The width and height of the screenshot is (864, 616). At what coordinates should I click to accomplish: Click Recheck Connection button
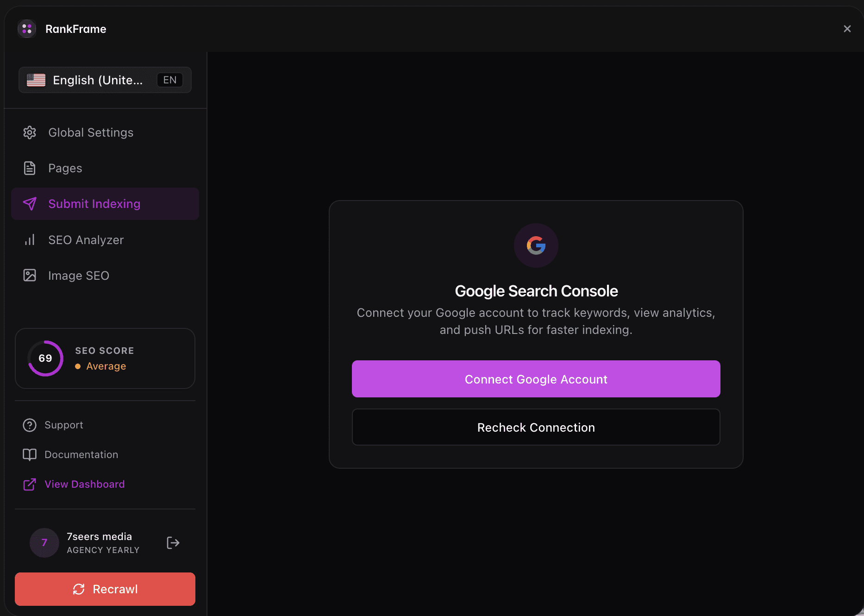536,427
